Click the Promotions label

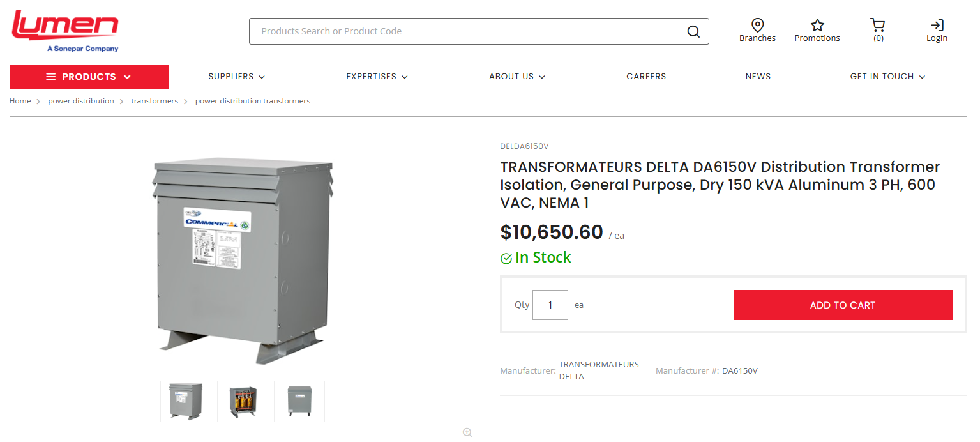coord(817,38)
